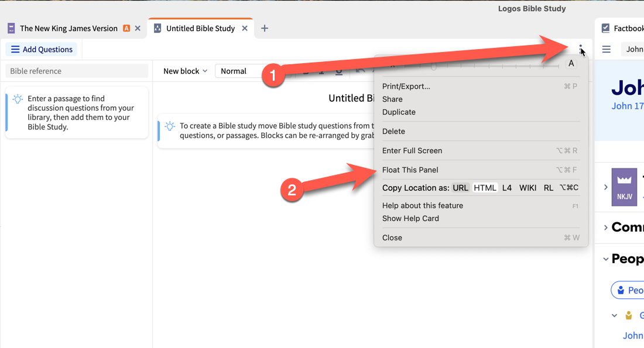Image resolution: width=644 pixels, height=348 pixels.
Task: Click the large A text-size icon
Action: 571,64
